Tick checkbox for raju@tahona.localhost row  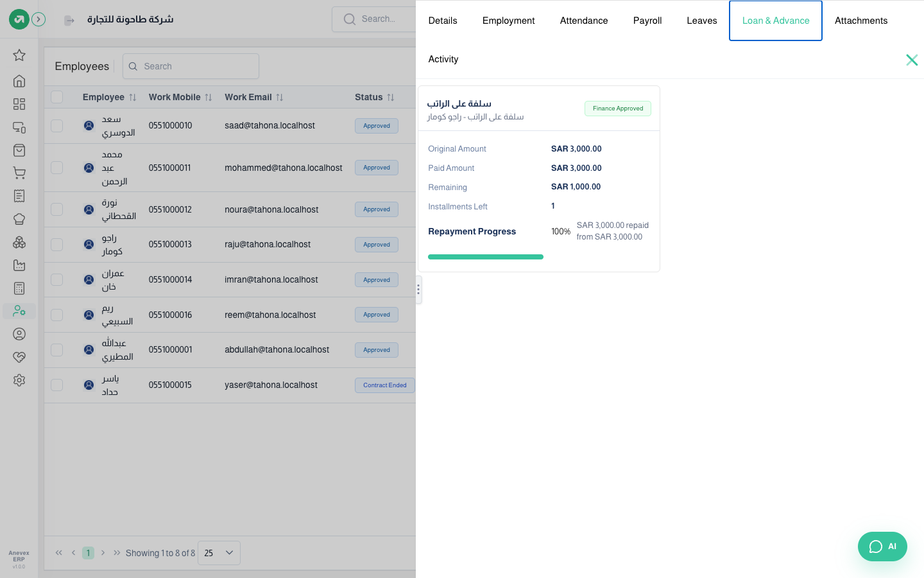[x=57, y=245]
